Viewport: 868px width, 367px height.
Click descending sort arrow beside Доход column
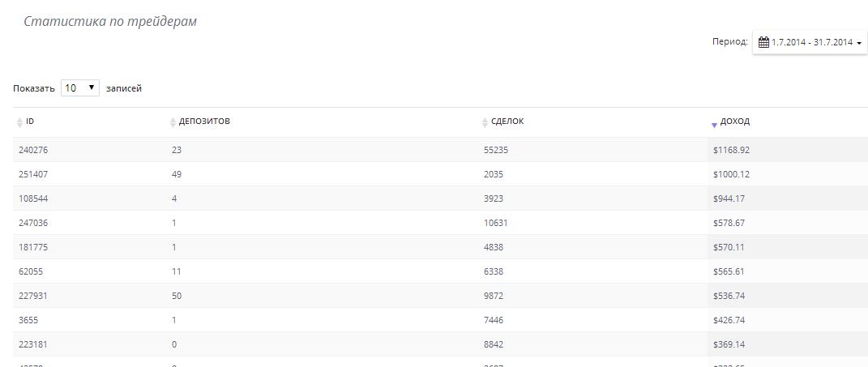click(x=714, y=125)
